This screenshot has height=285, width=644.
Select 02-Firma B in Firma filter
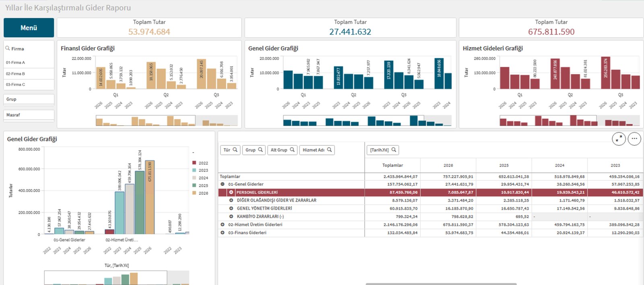point(29,74)
